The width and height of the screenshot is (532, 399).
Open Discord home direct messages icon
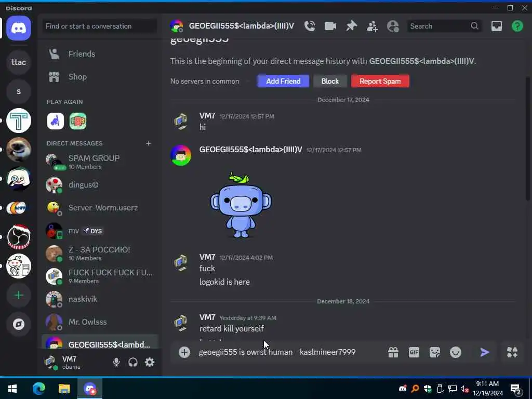pos(19,28)
